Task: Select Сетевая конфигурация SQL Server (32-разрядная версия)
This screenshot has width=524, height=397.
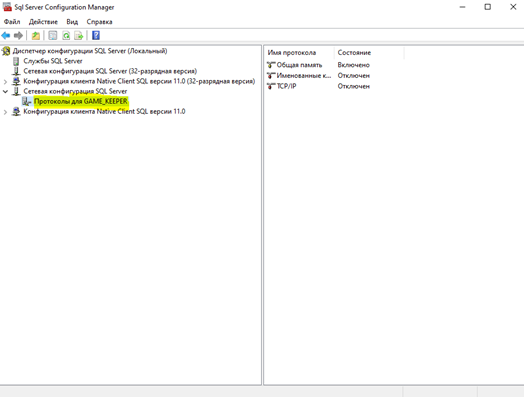Action: (x=110, y=71)
